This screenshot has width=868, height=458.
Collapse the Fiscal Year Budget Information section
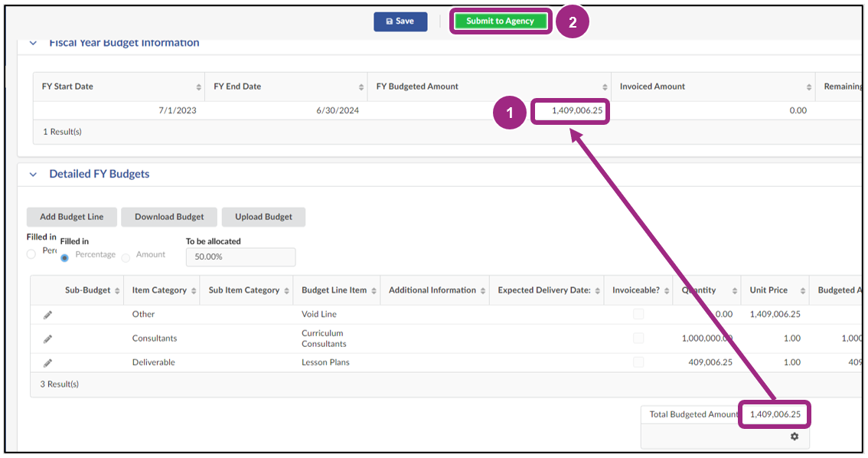pyautogui.click(x=33, y=44)
